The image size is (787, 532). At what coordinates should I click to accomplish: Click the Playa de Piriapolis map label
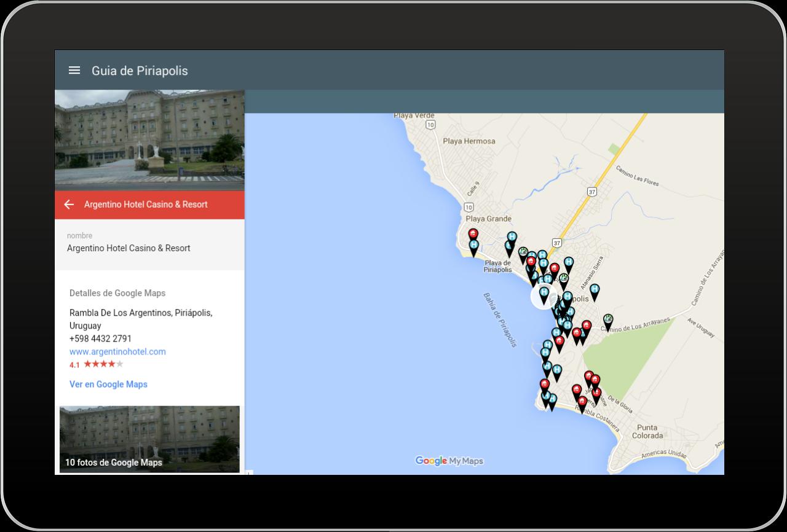497,266
